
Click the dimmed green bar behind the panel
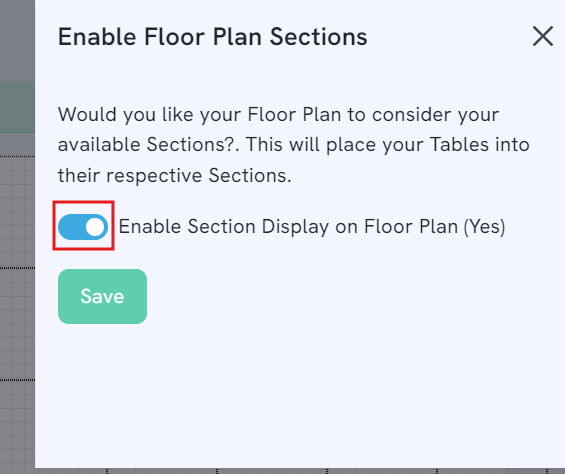pos(17,107)
